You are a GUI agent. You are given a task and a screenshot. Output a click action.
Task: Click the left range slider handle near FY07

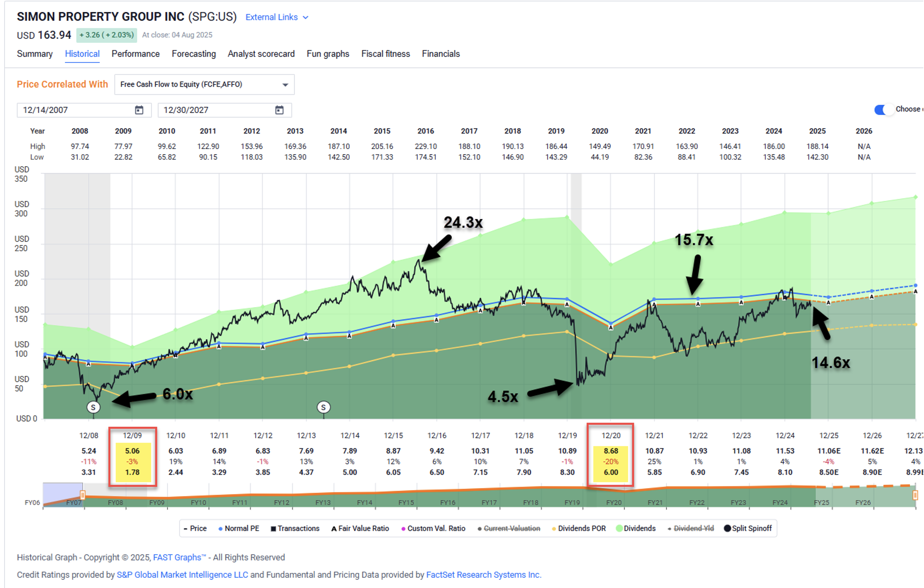(x=82, y=495)
